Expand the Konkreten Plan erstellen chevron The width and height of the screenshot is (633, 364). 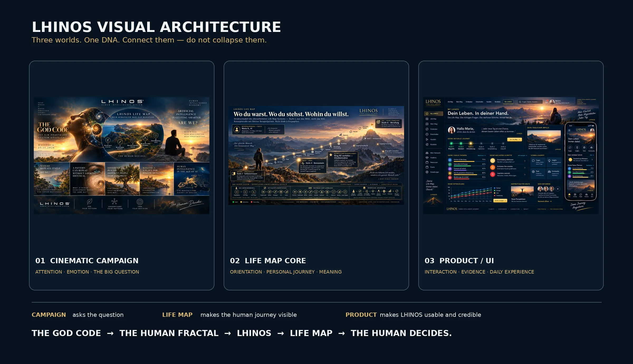coord(525,167)
